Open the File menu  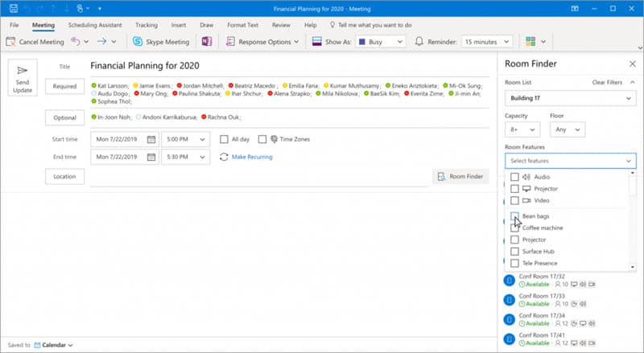pos(14,25)
